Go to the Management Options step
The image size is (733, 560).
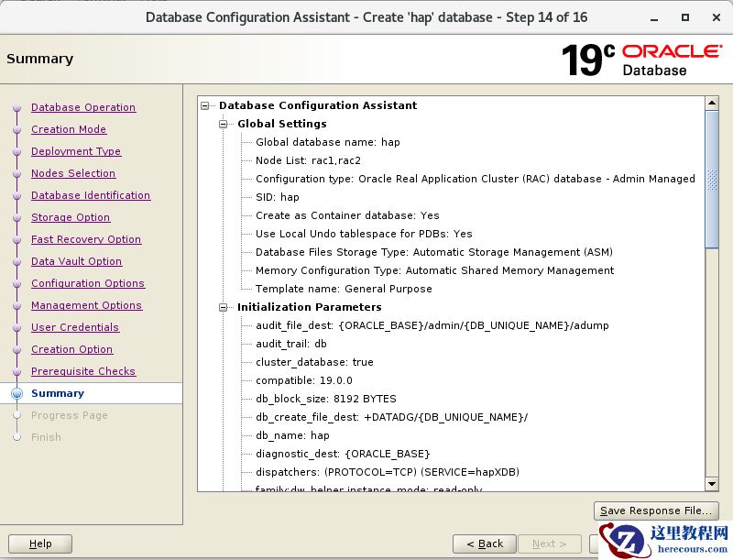click(x=86, y=305)
